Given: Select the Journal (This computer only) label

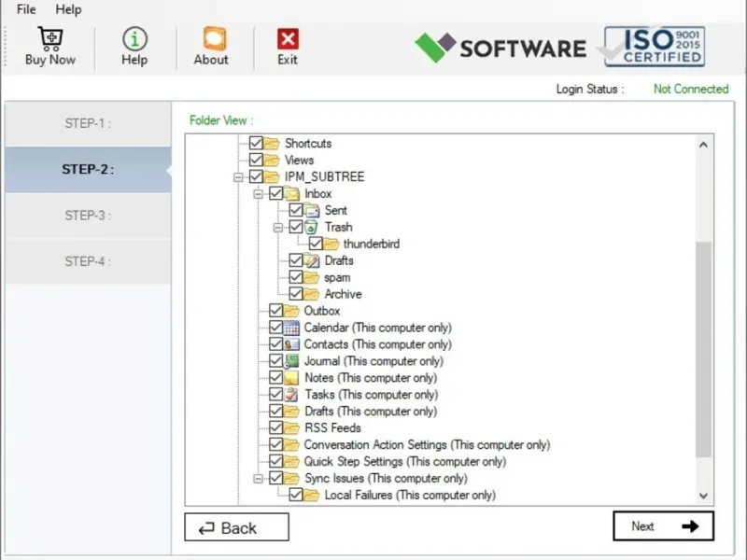Looking at the screenshot, I should point(373,361).
